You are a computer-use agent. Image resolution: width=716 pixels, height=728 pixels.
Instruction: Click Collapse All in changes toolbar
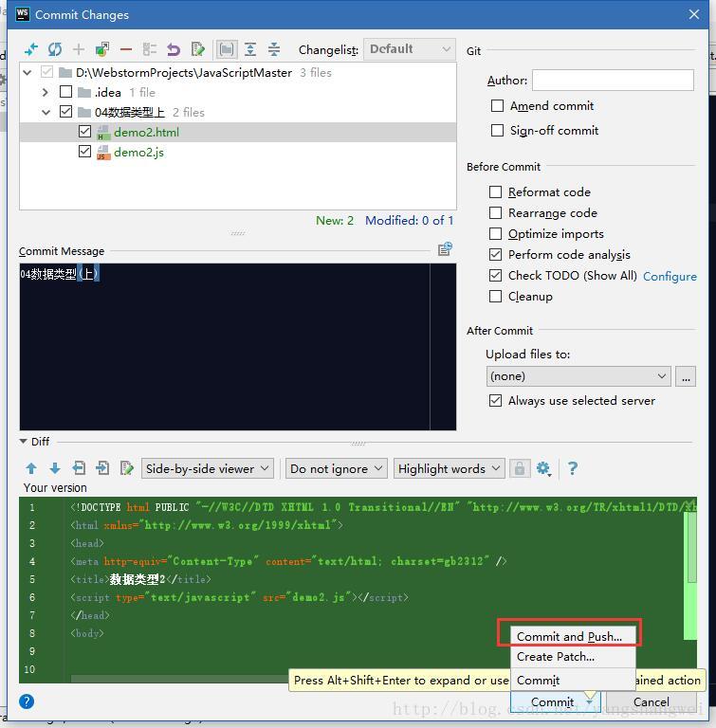pyautogui.click(x=274, y=49)
